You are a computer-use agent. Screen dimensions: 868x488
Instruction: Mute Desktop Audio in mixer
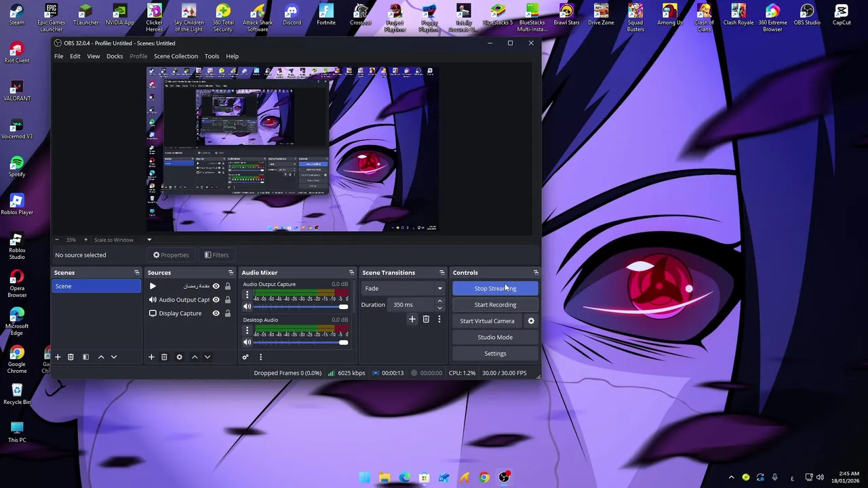pyautogui.click(x=247, y=342)
